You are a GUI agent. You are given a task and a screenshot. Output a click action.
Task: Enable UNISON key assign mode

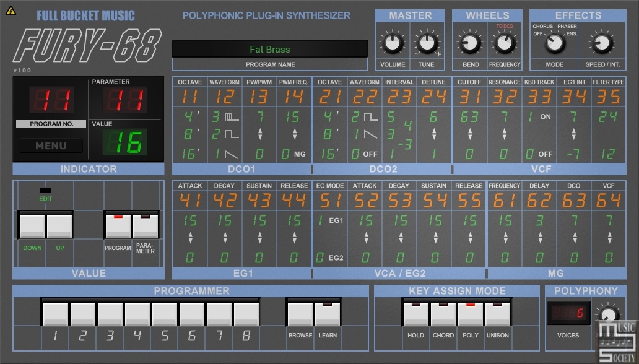[498, 314]
